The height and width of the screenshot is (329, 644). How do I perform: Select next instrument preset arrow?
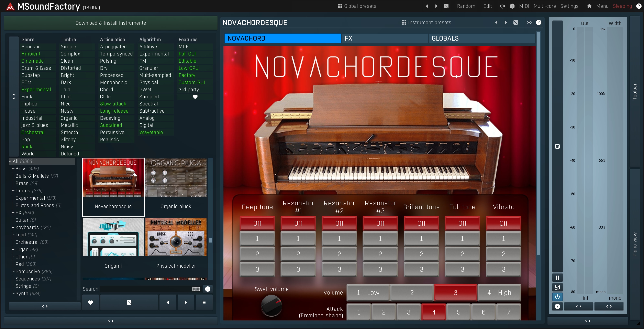pyautogui.click(x=506, y=22)
